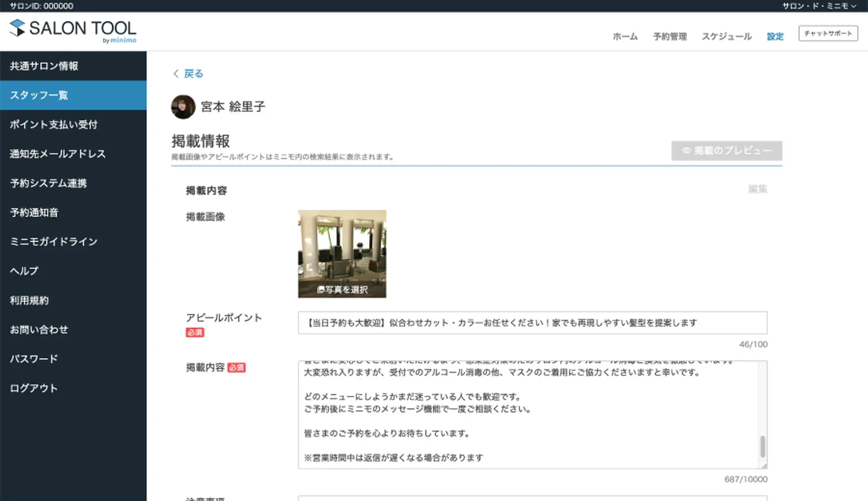The image size is (868, 501).
Task: Click the back chevron next to 戻る
Action: click(x=175, y=74)
